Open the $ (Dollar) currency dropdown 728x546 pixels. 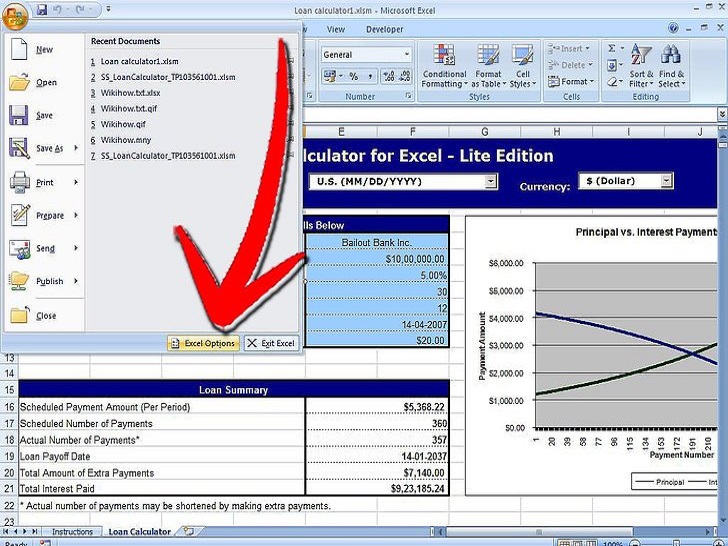click(667, 181)
